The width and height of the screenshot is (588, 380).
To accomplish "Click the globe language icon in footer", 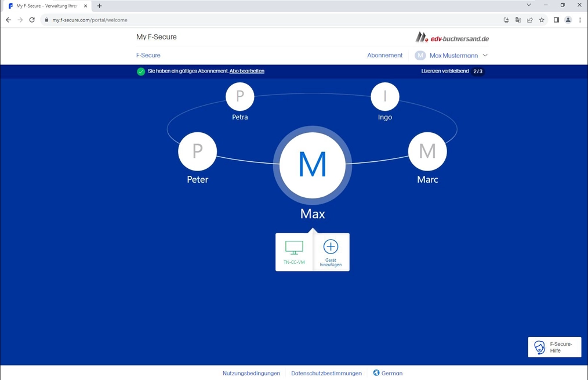I will [376, 373].
